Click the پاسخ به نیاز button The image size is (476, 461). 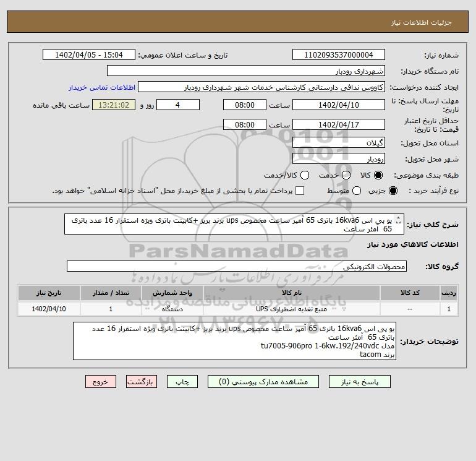coord(359,381)
